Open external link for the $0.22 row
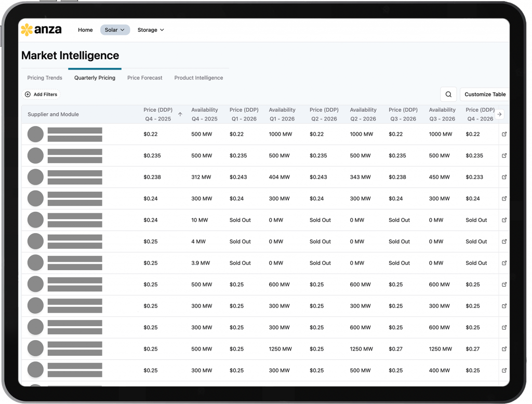532x404 pixels. click(504, 134)
